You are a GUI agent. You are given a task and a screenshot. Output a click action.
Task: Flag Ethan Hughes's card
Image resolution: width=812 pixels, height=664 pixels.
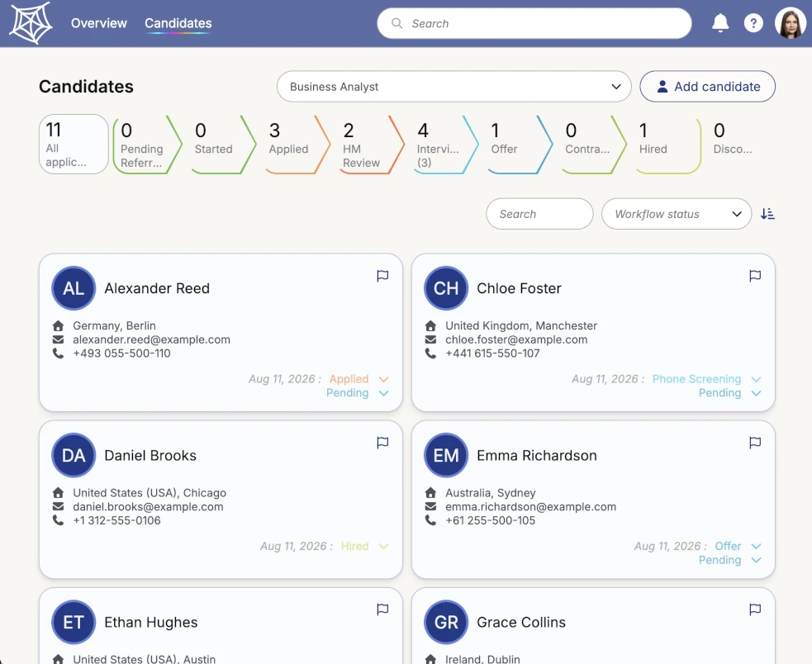point(382,609)
